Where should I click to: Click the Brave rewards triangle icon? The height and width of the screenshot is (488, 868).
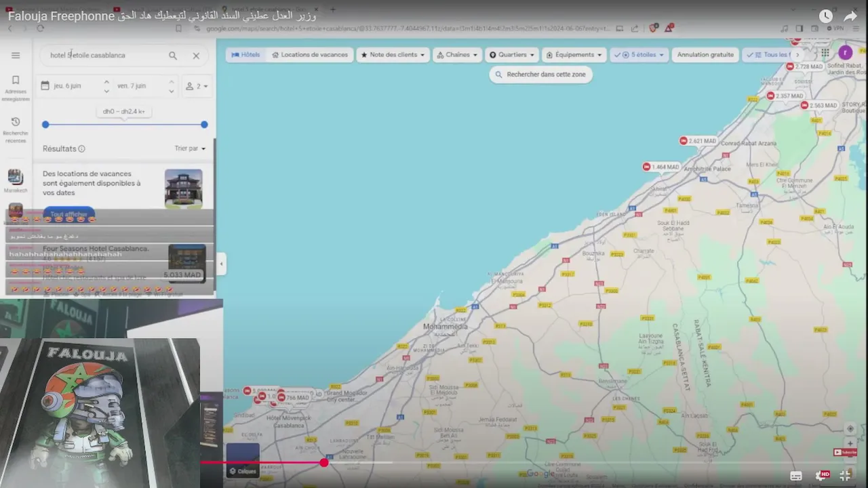tap(669, 28)
